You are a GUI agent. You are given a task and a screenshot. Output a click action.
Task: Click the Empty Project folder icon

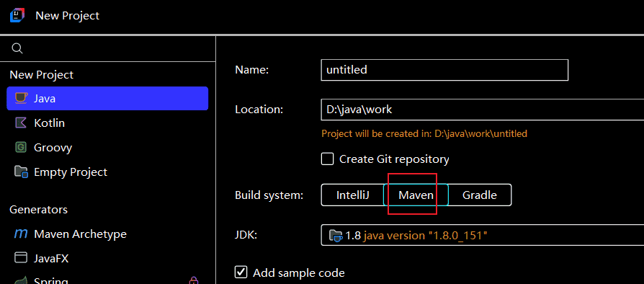[x=21, y=172]
